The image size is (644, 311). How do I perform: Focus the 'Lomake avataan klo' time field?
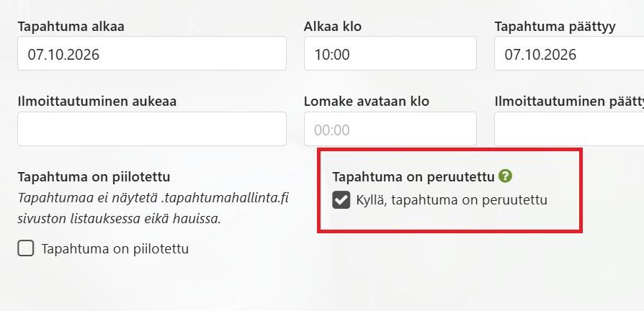390,130
